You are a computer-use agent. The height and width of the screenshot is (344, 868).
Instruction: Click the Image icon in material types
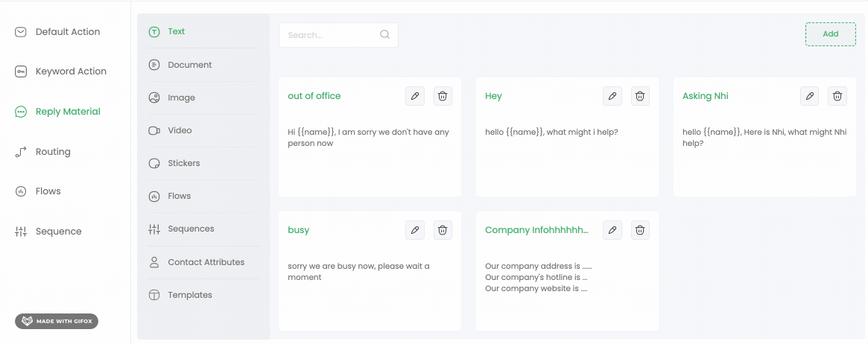tap(154, 98)
